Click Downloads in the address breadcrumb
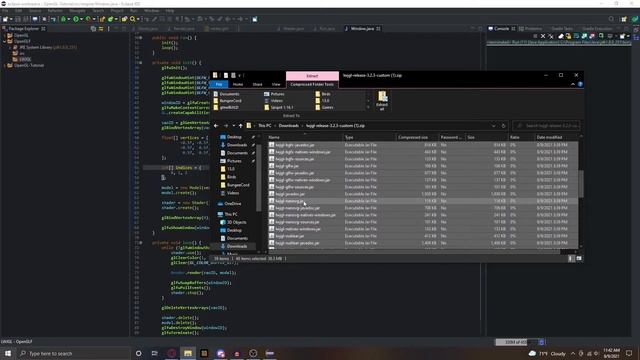 pos(289,126)
